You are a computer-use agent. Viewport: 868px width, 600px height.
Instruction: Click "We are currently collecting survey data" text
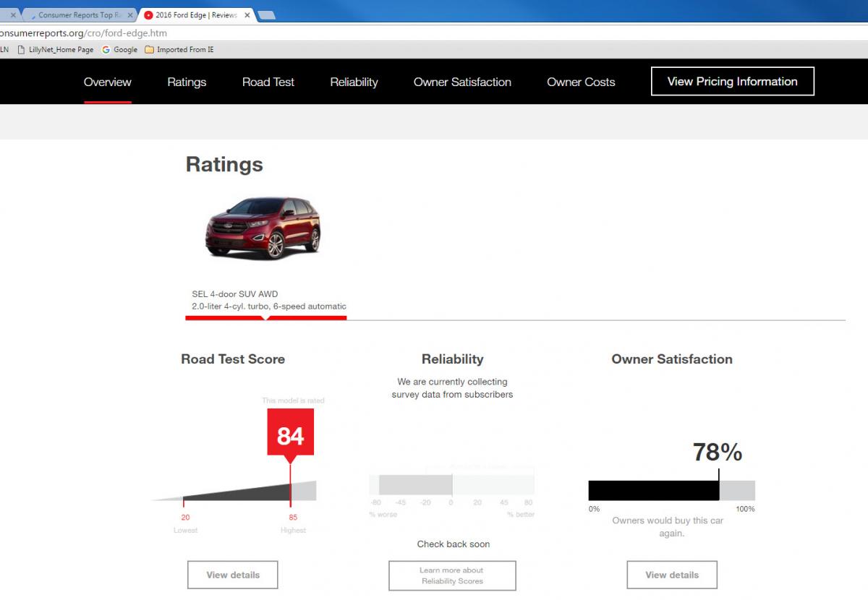point(453,388)
